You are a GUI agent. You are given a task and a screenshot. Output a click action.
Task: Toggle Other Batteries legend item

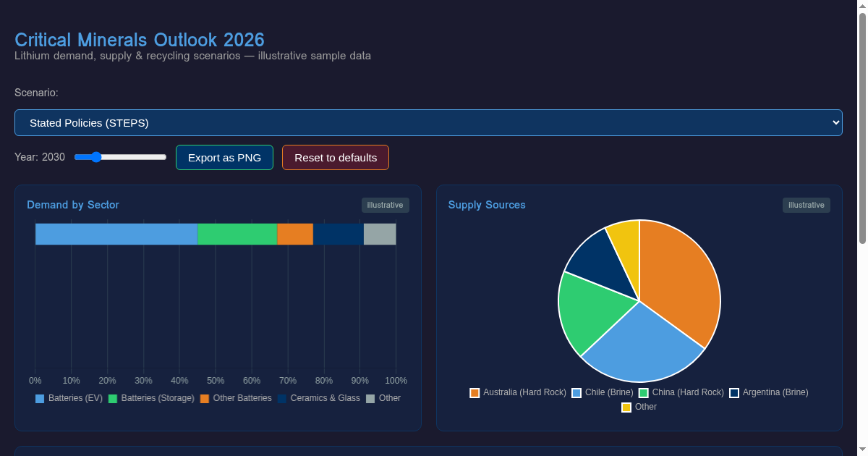pos(236,398)
